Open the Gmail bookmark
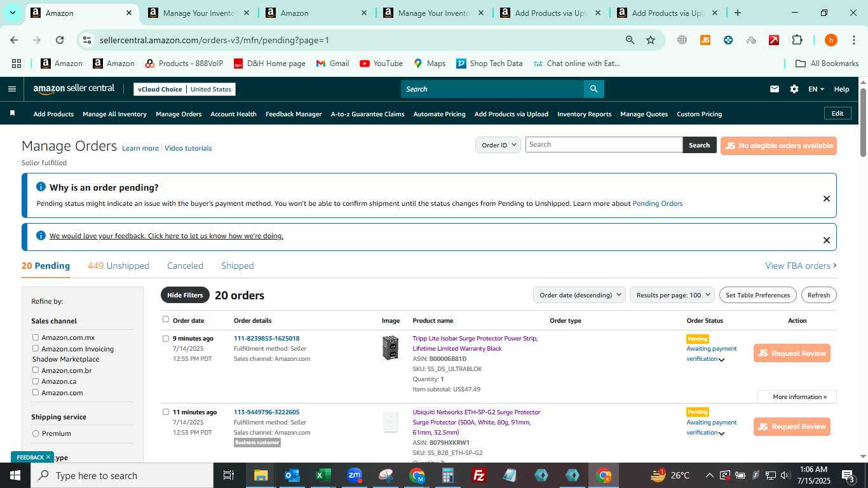The image size is (868, 488). click(332, 64)
